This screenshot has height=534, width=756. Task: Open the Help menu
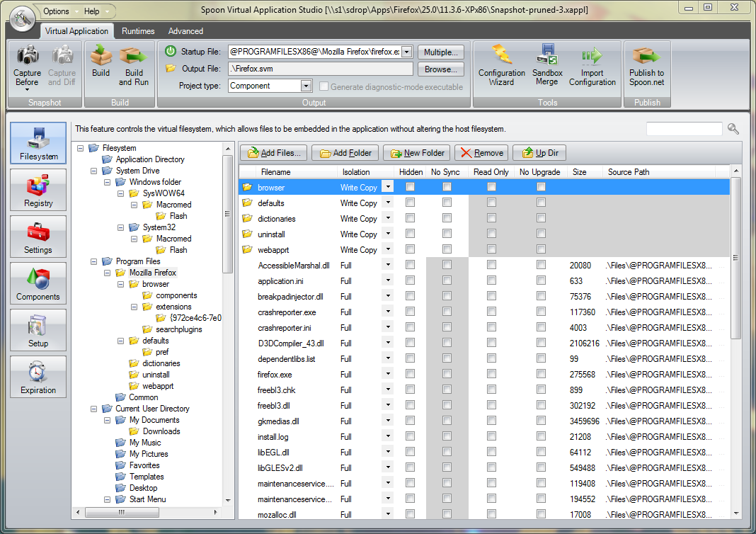pyautogui.click(x=91, y=11)
